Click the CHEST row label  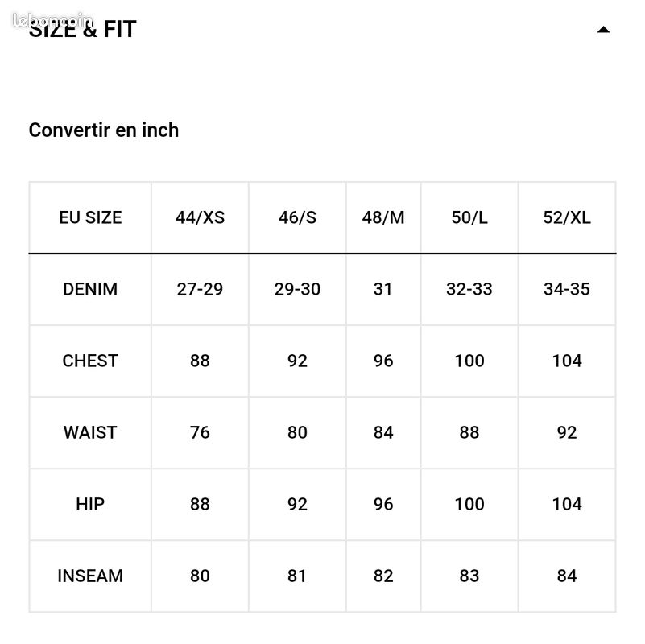click(x=89, y=361)
